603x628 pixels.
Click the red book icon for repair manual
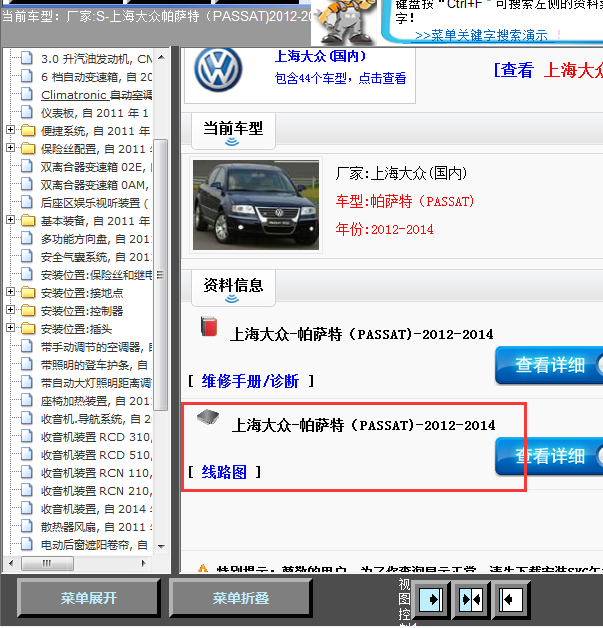pyautogui.click(x=209, y=326)
